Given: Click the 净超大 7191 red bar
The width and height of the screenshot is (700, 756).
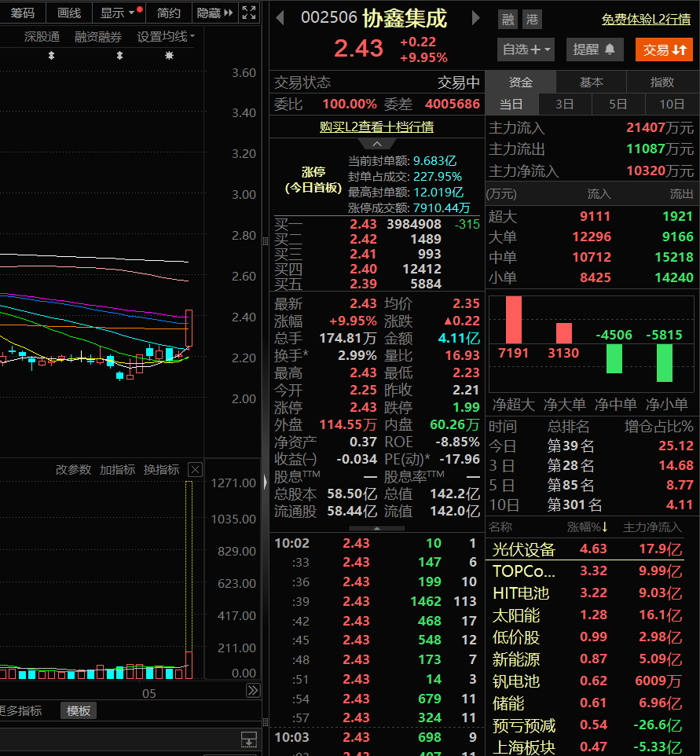Looking at the screenshot, I should [514, 320].
